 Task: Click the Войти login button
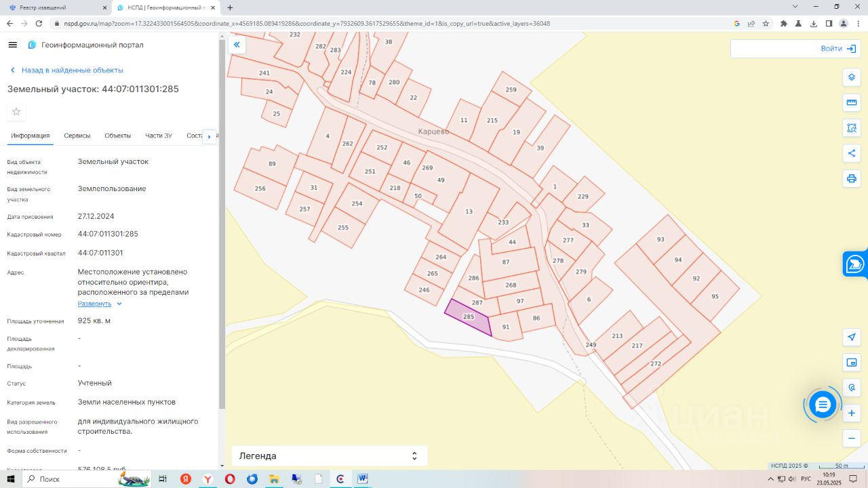[x=837, y=49]
